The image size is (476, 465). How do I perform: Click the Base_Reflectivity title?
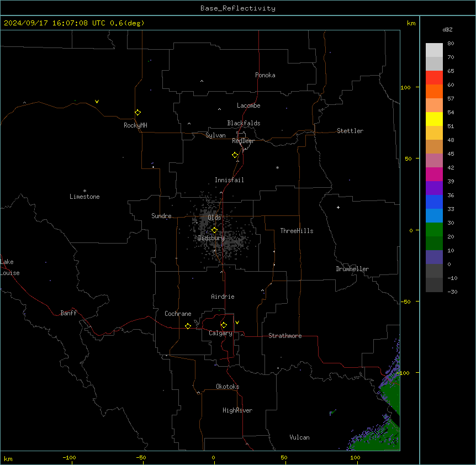pyautogui.click(x=238, y=8)
